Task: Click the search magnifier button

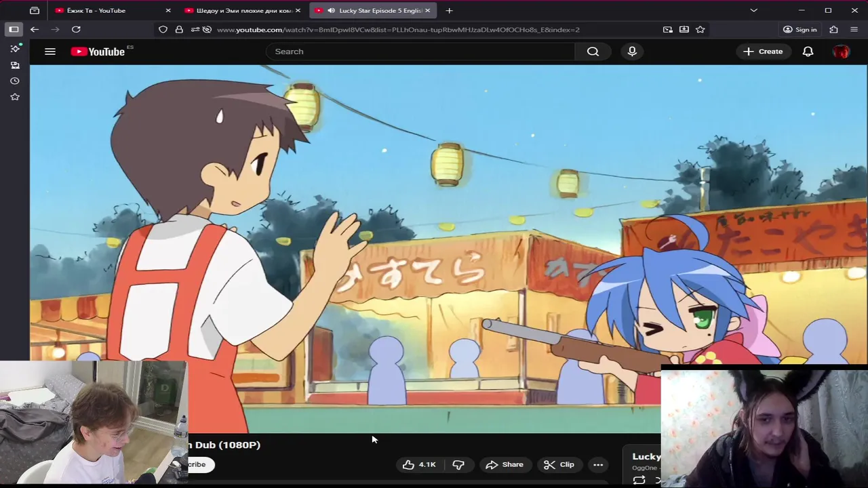Action: click(x=593, y=52)
